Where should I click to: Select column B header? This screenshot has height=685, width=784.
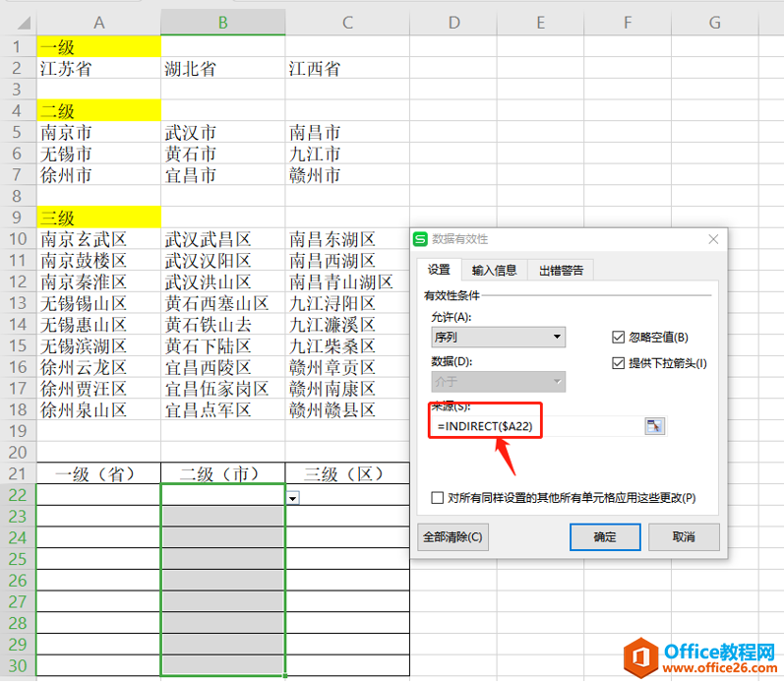223,23
